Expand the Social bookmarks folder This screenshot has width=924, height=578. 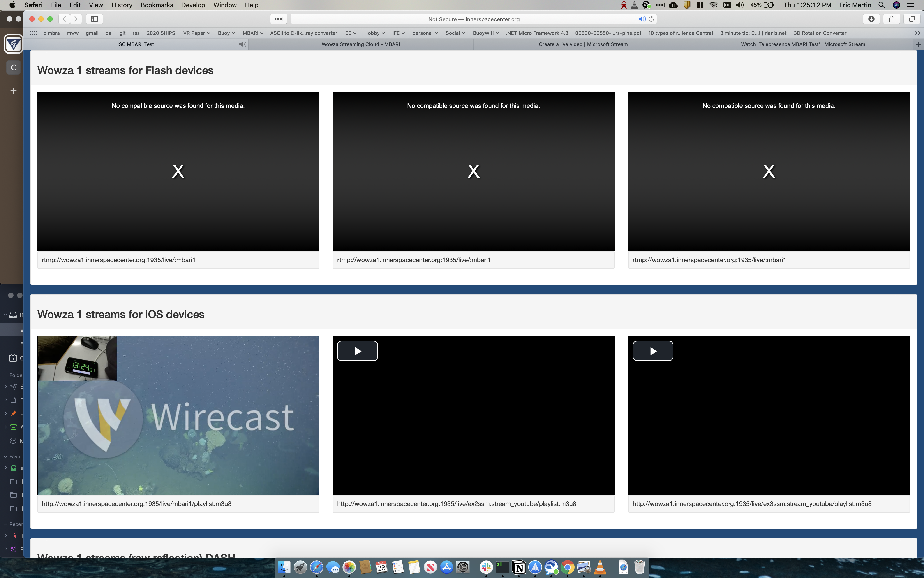pos(455,33)
